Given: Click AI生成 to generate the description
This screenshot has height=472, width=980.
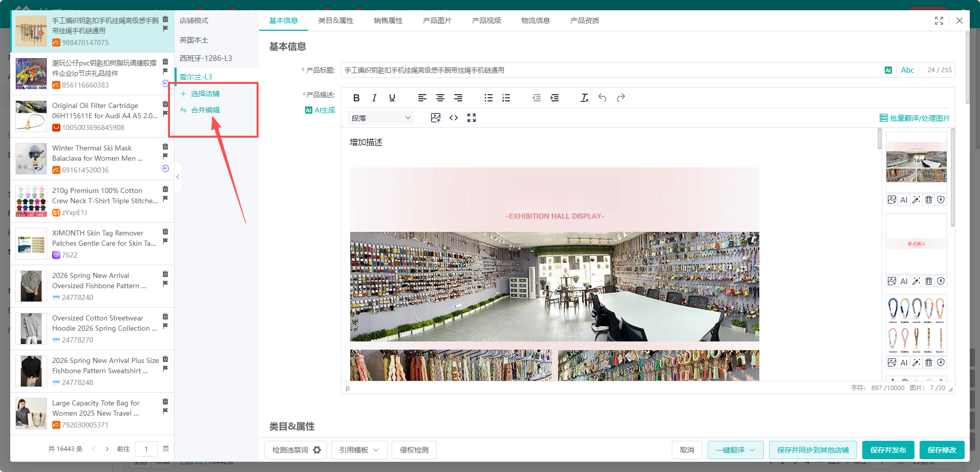Looking at the screenshot, I should (320, 110).
